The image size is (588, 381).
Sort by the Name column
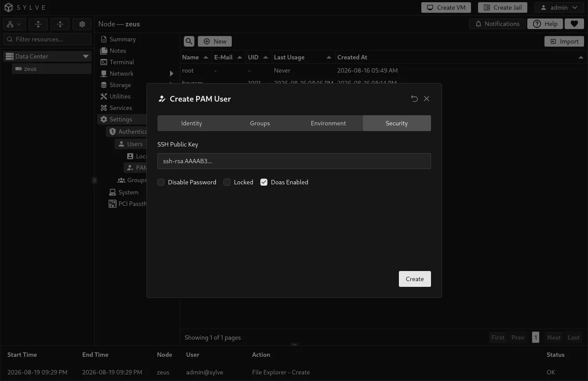(195, 57)
